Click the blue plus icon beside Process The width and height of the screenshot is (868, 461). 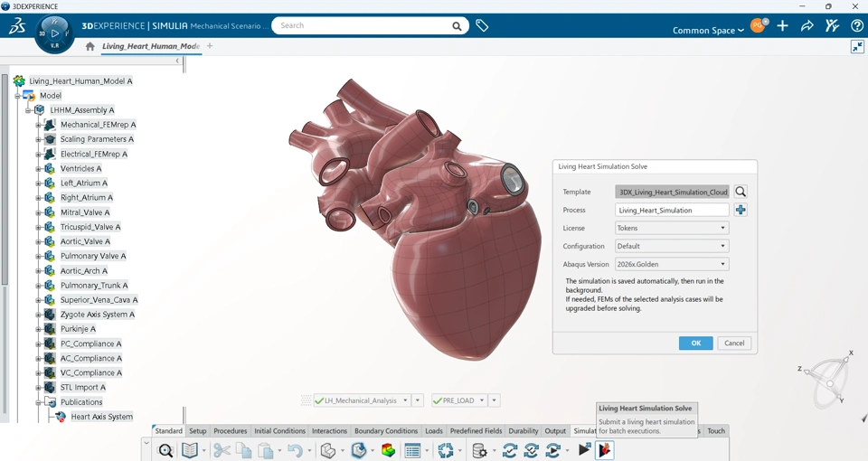tap(741, 210)
